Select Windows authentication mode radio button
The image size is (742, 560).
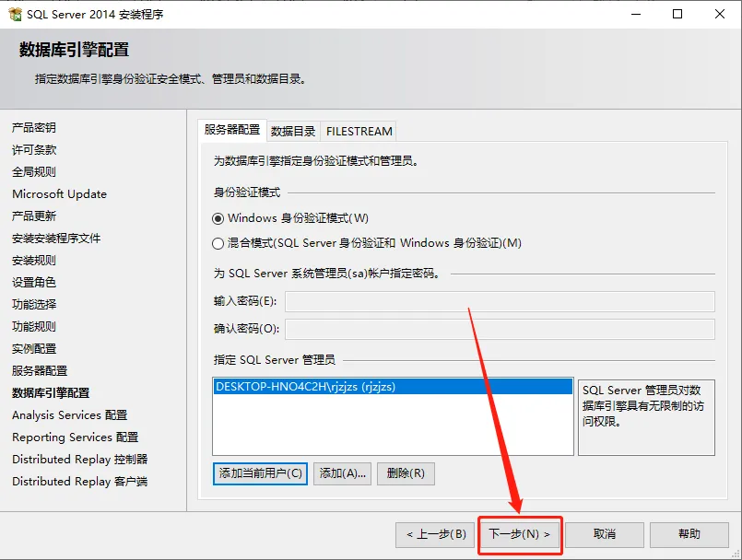click(x=218, y=218)
